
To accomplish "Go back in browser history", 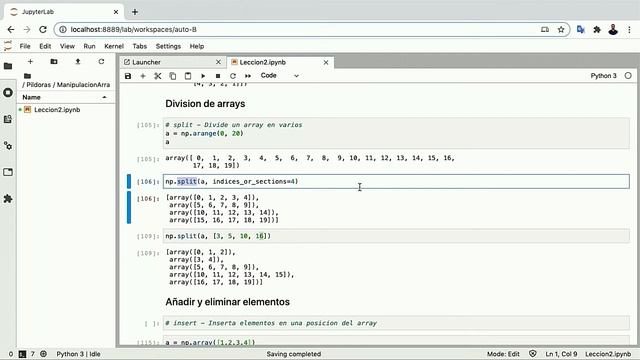I will pos(11,29).
